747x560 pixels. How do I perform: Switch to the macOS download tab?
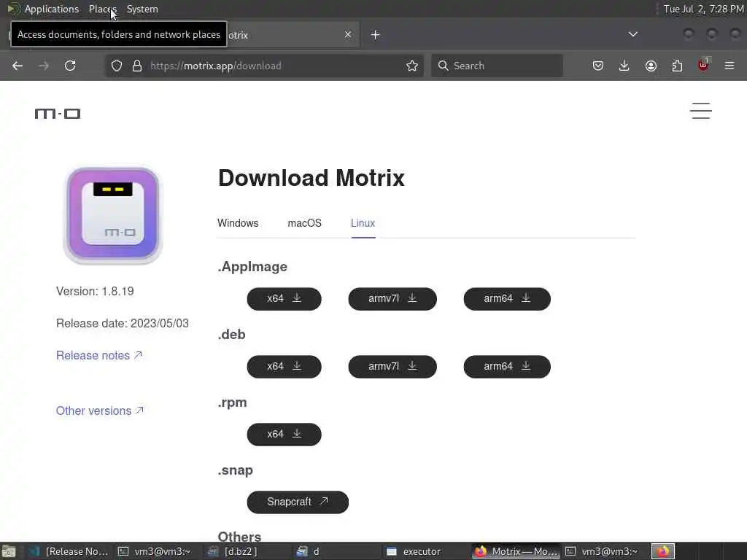[x=304, y=223]
